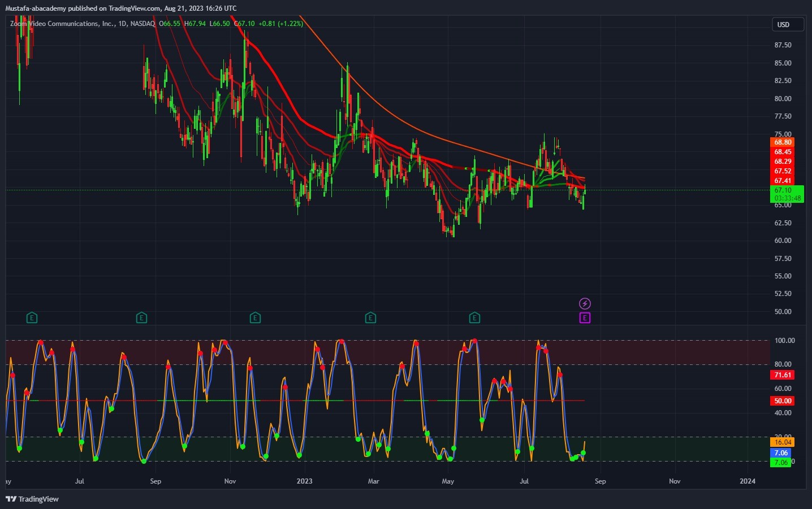Click the red 71.61 oscillator label

point(783,375)
